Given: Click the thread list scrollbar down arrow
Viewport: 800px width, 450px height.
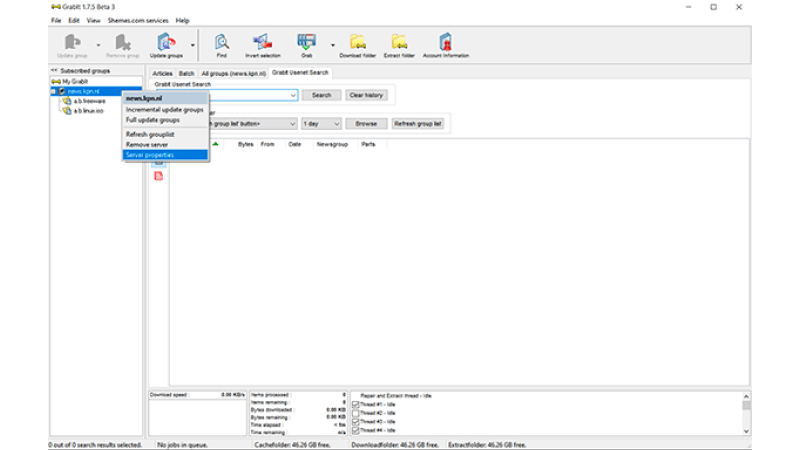Looking at the screenshot, I should click(746, 431).
